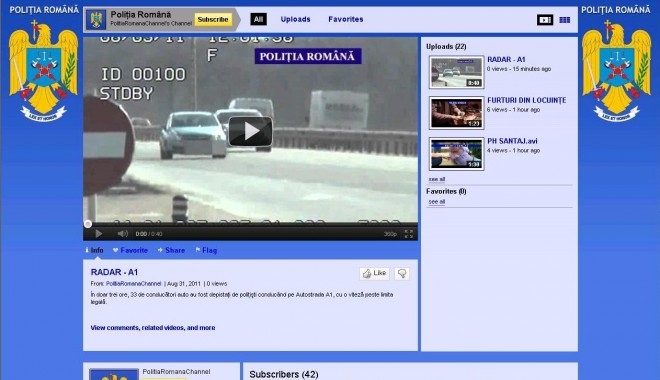This screenshot has height=380, width=660.
Task: Click View comments, related videos, and more
Action: [x=153, y=327]
